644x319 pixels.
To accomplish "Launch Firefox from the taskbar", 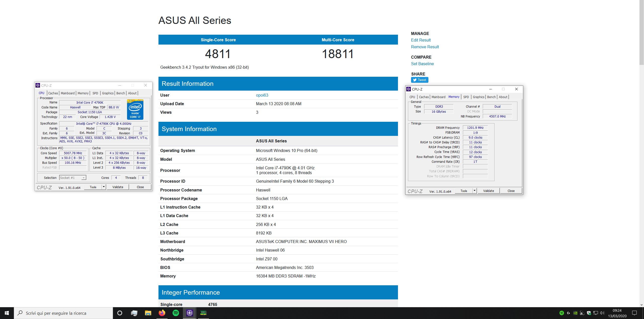I will [x=162, y=313].
